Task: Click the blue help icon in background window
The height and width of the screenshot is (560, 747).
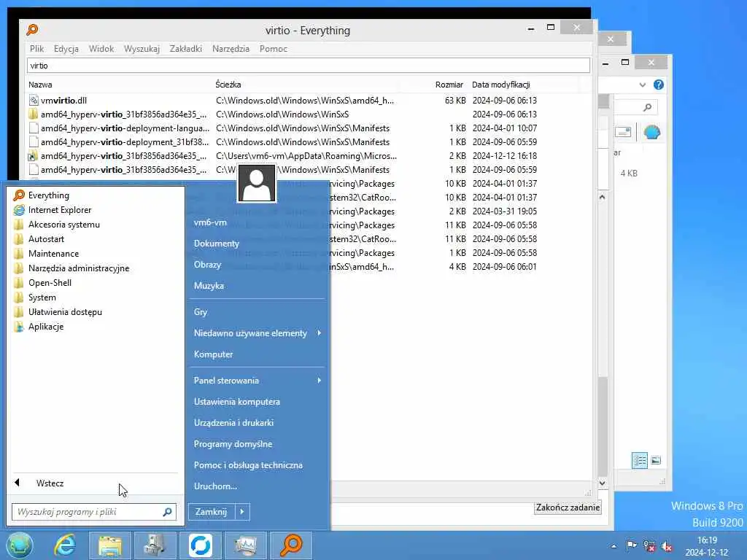Action: [x=659, y=85]
